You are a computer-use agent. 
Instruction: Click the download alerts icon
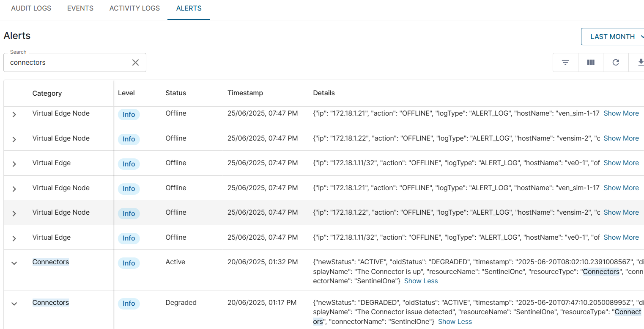click(x=640, y=62)
